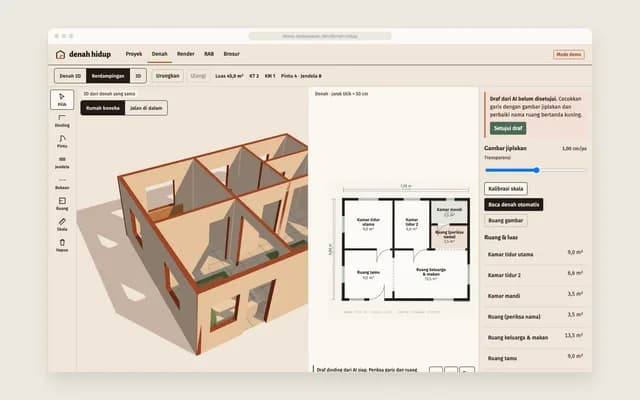This screenshot has width=640, height=400.
Task: Adjust the Transparansi slider handle
Action: 537,170
